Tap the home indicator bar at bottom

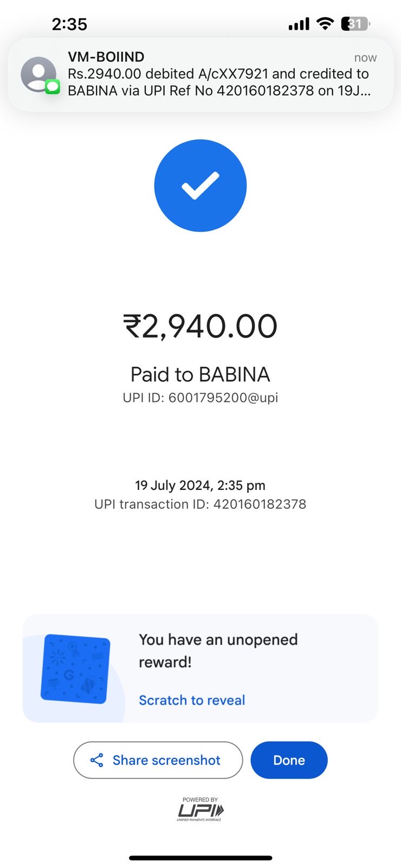200,858
